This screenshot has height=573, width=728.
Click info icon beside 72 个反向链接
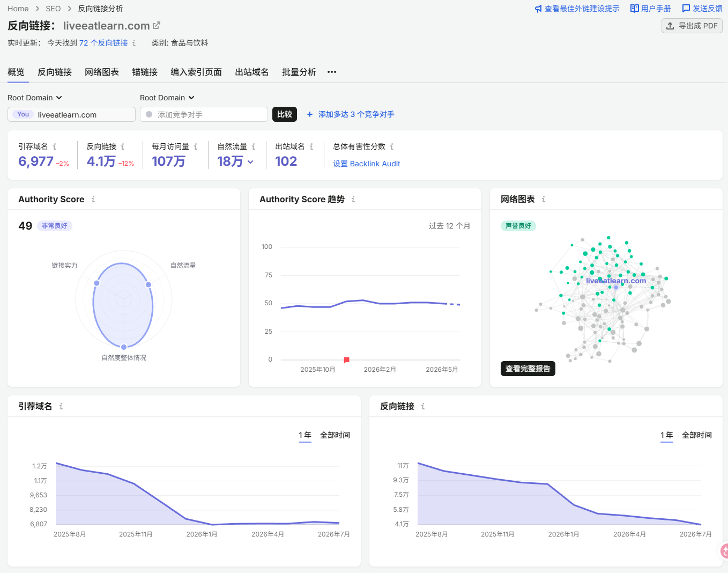134,43
